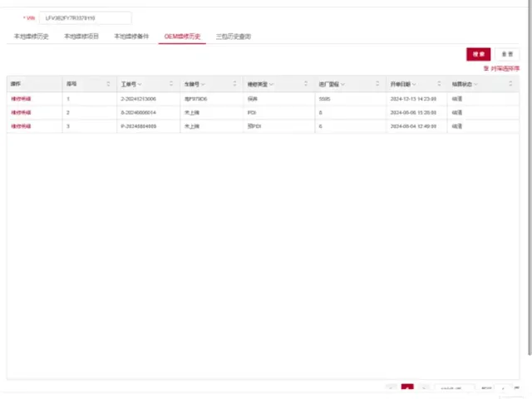Click the highlighted current page button
This screenshot has height=399, width=532.
point(407,388)
